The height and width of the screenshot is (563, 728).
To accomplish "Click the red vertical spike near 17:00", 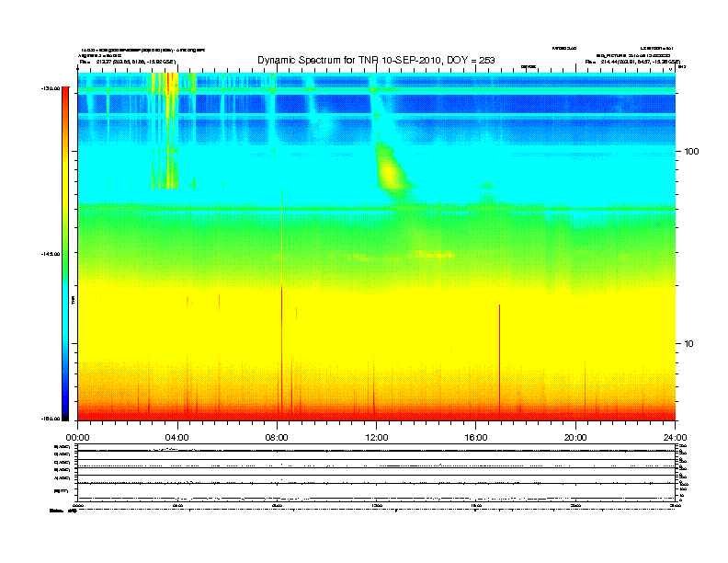I will click(x=499, y=362).
